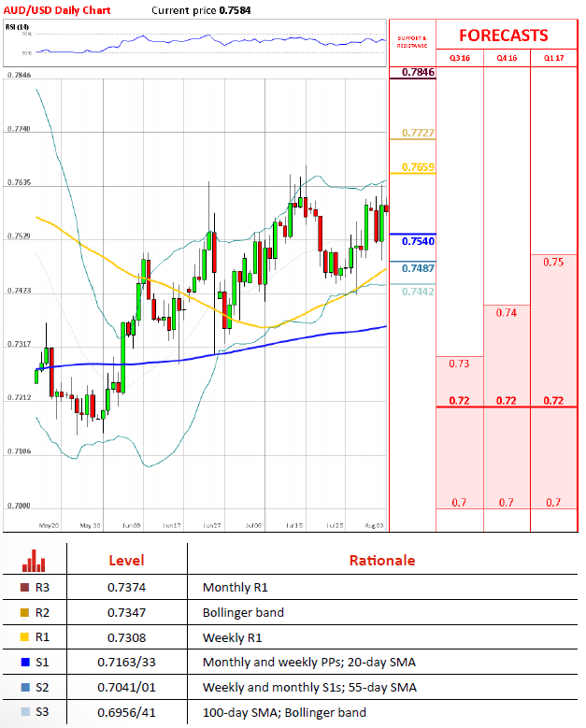Click the 0.74 forecast value in Q4 16
The width and height of the screenshot is (586, 728).
(507, 313)
